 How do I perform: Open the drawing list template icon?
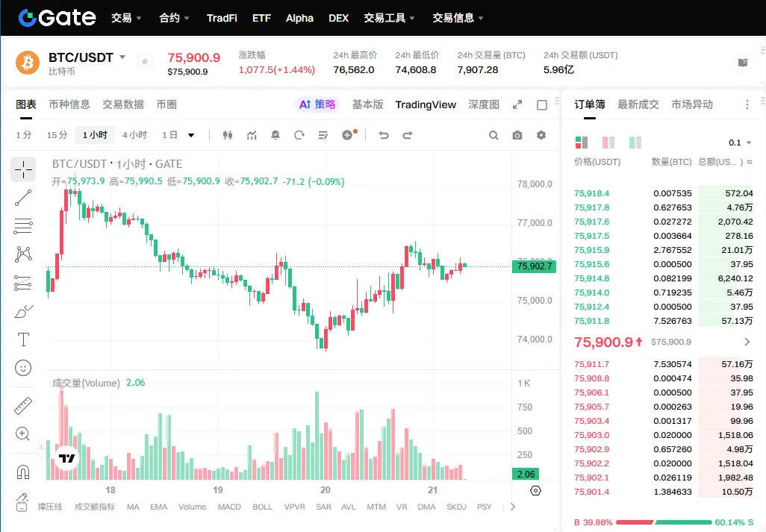[323, 135]
